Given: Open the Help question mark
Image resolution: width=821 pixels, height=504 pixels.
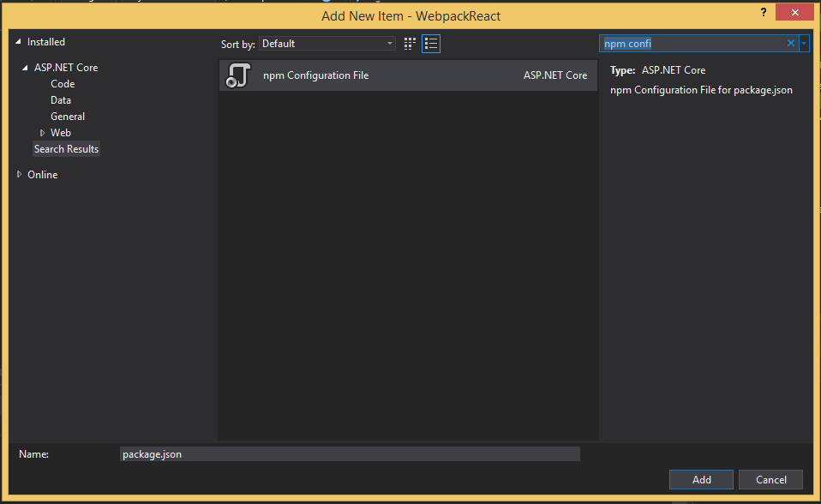Looking at the screenshot, I should tap(764, 12).
